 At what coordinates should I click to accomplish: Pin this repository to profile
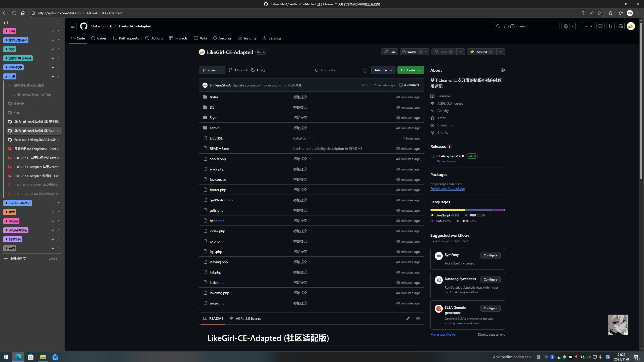389,52
